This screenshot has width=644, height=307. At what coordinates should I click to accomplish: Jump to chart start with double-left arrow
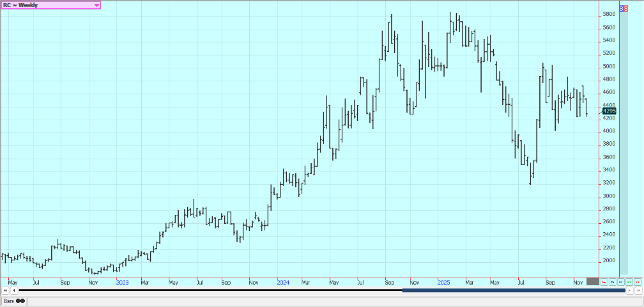(5, 290)
